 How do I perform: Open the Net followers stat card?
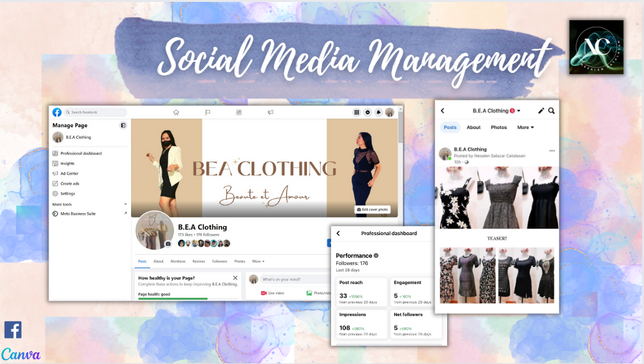(415, 324)
